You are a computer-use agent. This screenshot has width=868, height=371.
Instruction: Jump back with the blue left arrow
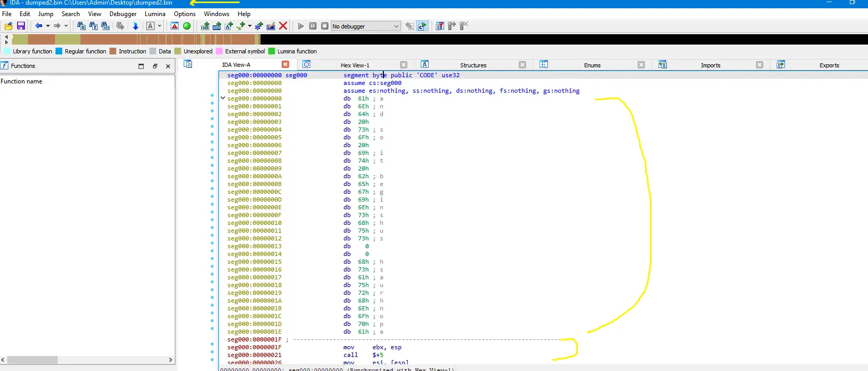(39, 26)
